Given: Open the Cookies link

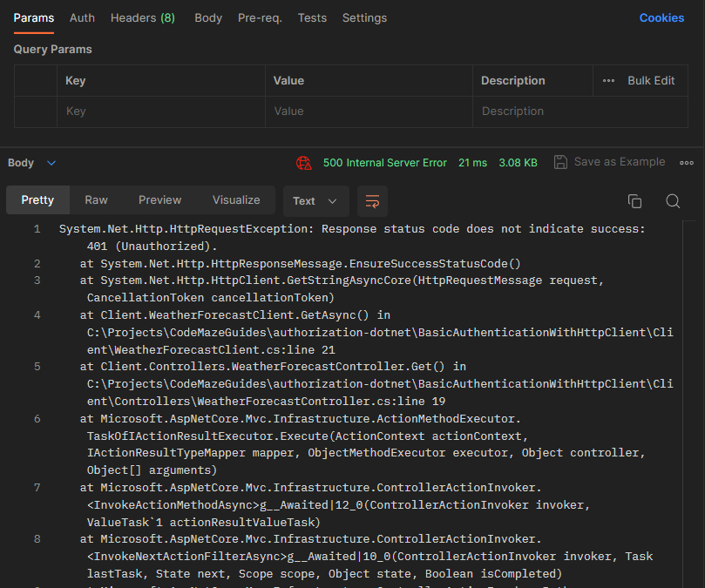Looking at the screenshot, I should coord(661,18).
